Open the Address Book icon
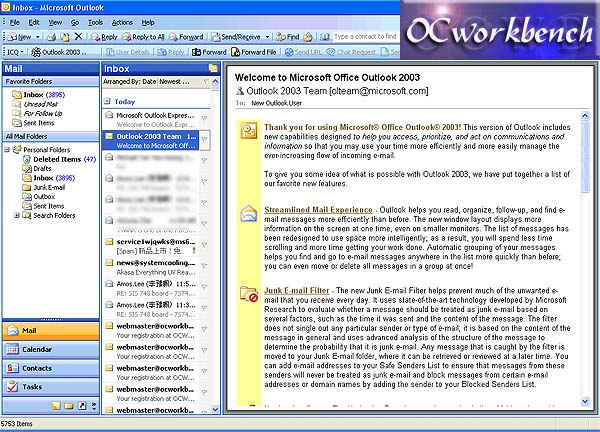Screen dimensions: 600x432 (325, 37)
